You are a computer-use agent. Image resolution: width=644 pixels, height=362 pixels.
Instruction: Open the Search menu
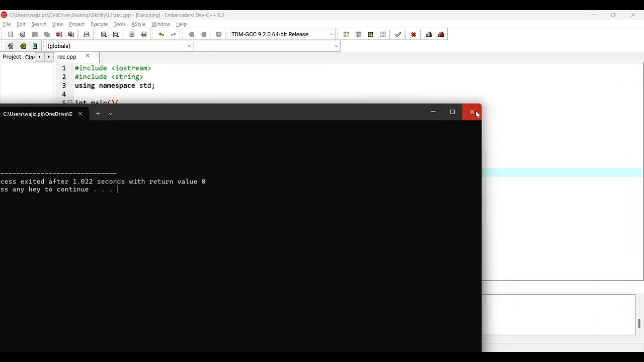click(39, 24)
